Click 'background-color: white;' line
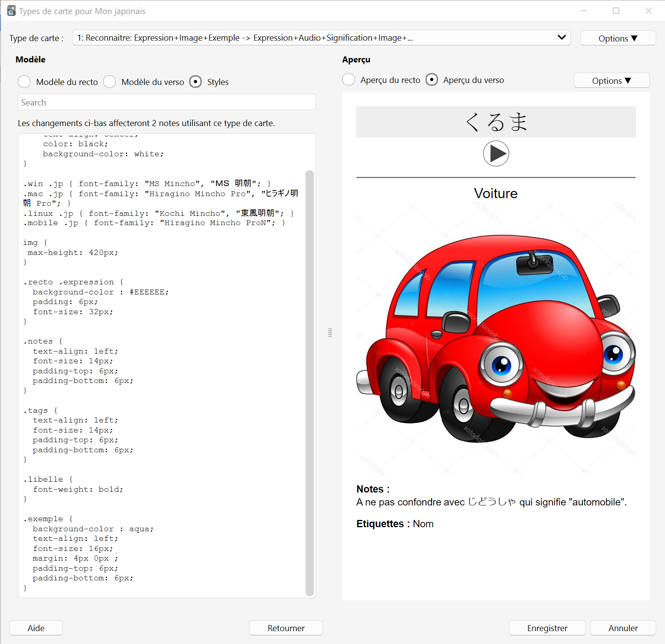 pos(103,154)
